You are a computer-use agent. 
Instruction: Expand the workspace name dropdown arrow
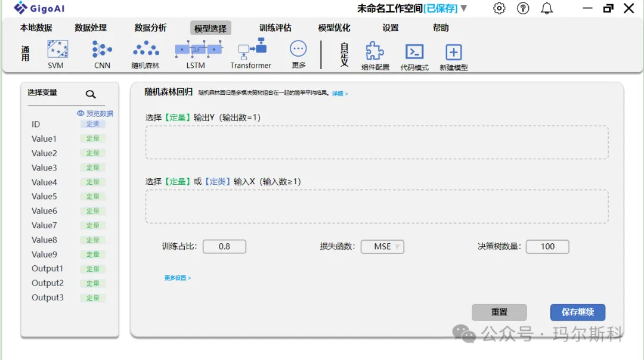point(463,8)
